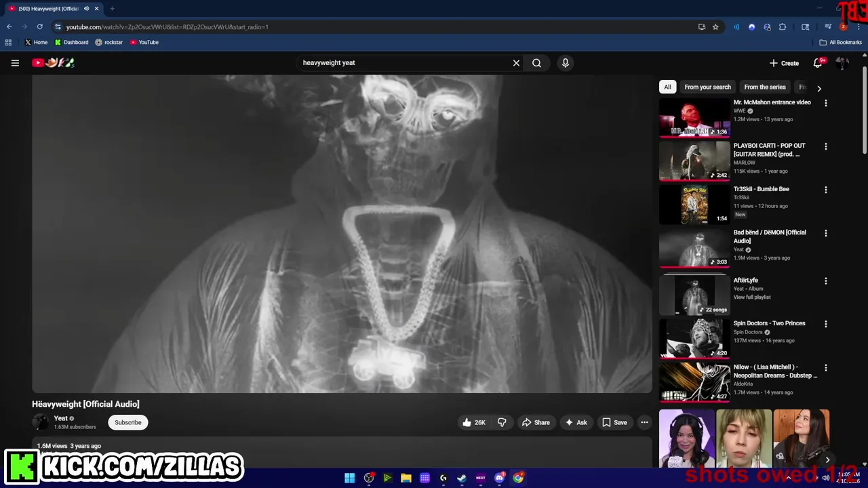
Task: Open Spin Doctors Two Princes video
Action: point(694,338)
